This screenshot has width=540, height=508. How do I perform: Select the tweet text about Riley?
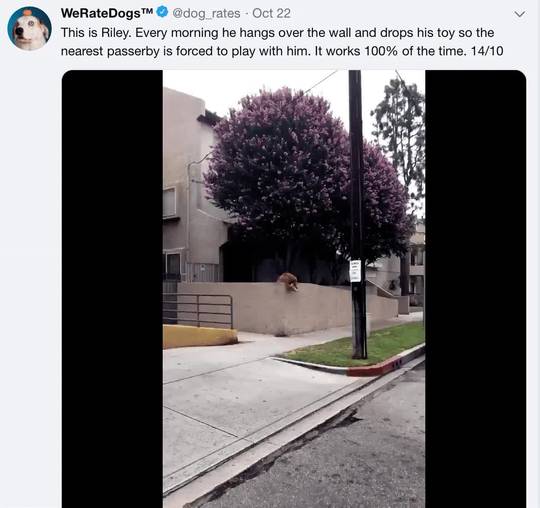click(282, 42)
